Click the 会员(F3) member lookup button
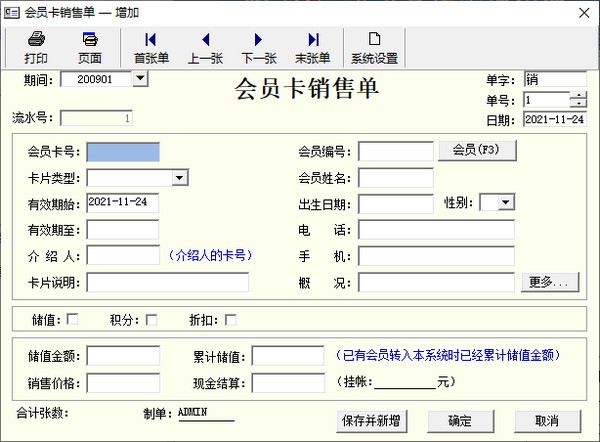The height and width of the screenshot is (442, 600). (477, 151)
